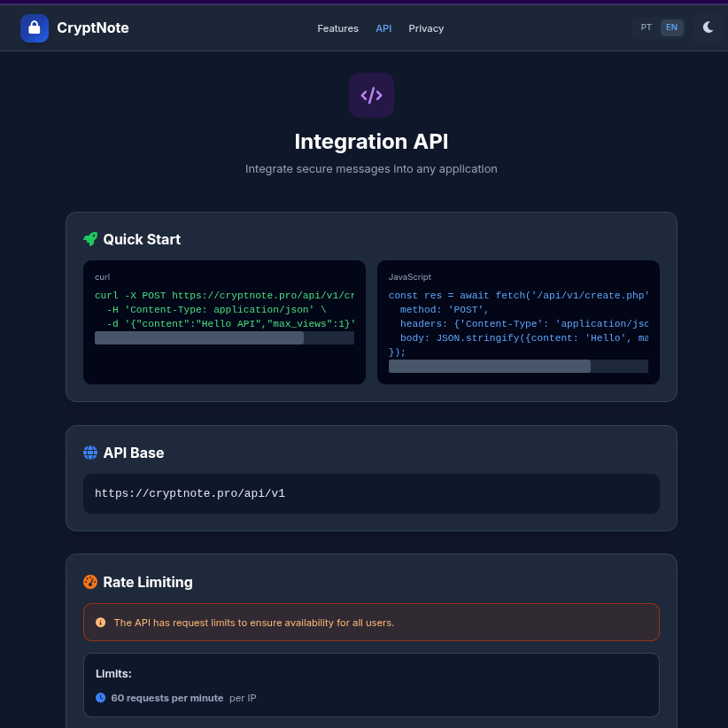The width and height of the screenshot is (728, 728).
Task: Click the API Base globe icon
Action: coord(90,453)
